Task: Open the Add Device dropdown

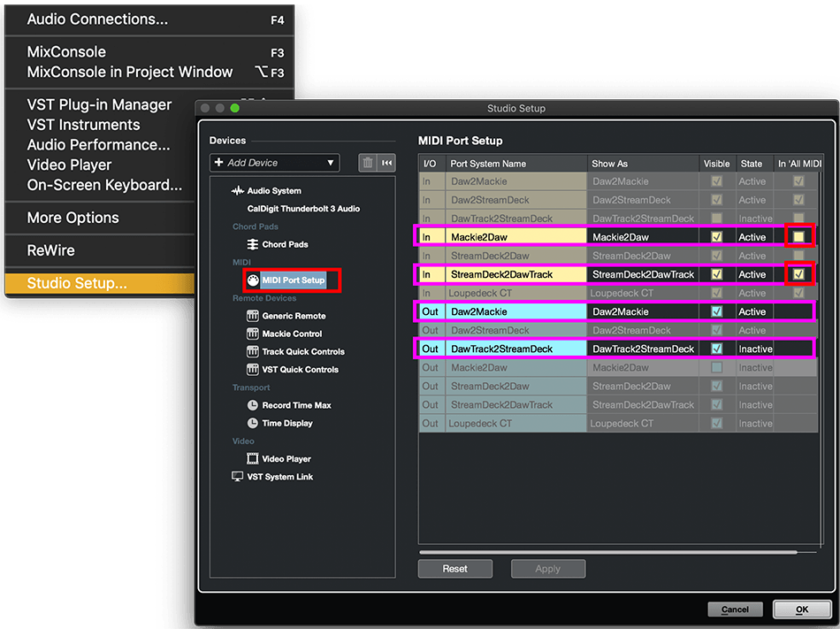Action: 274,163
